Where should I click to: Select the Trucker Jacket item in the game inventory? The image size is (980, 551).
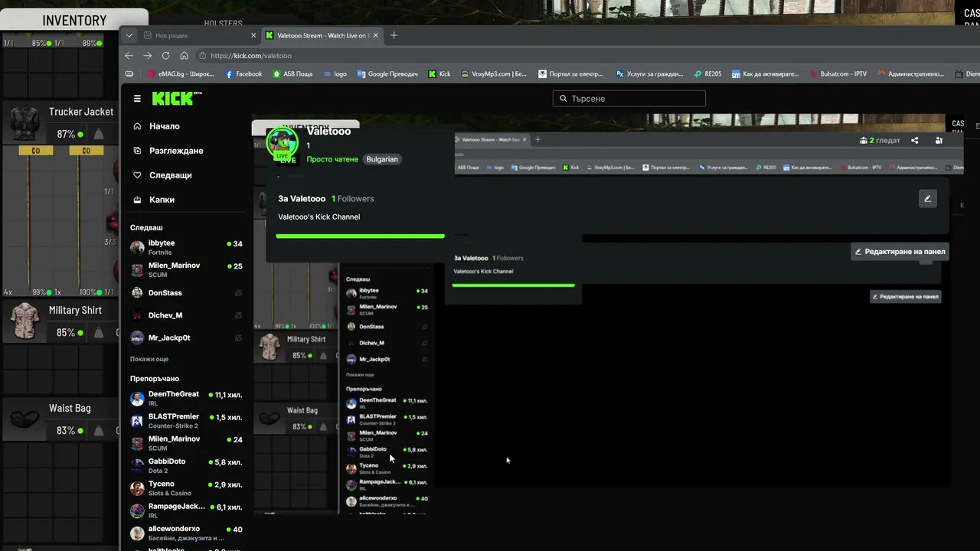pos(60,122)
